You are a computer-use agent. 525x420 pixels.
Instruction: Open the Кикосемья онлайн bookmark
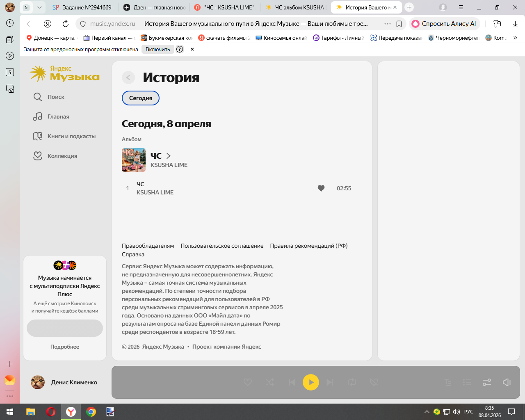coord(281,38)
